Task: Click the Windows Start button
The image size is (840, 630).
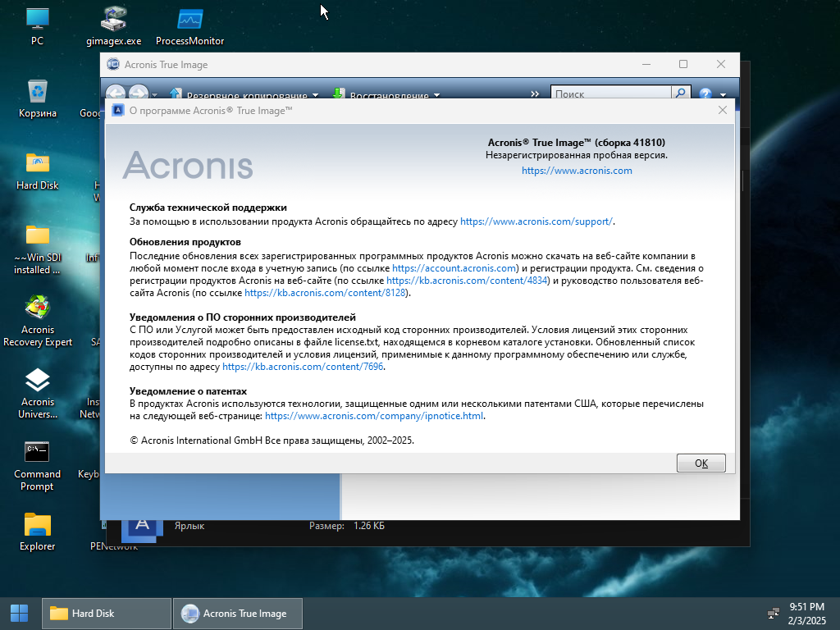Action: [20, 614]
